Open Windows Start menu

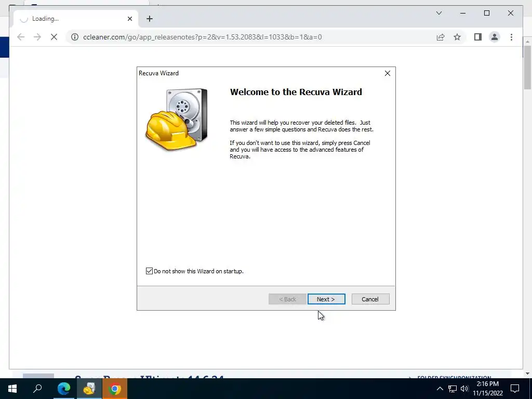tap(12, 389)
